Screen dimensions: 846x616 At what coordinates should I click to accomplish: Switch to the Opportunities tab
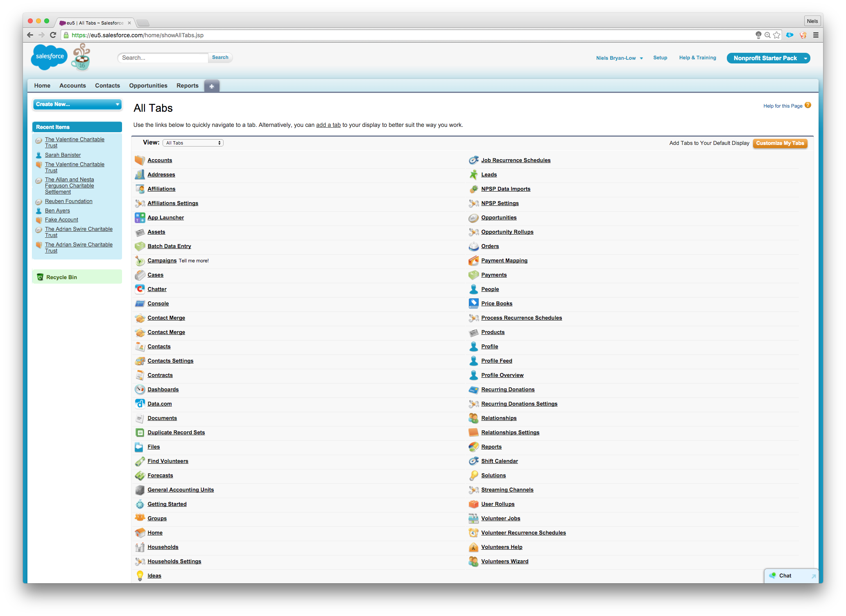(148, 86)
